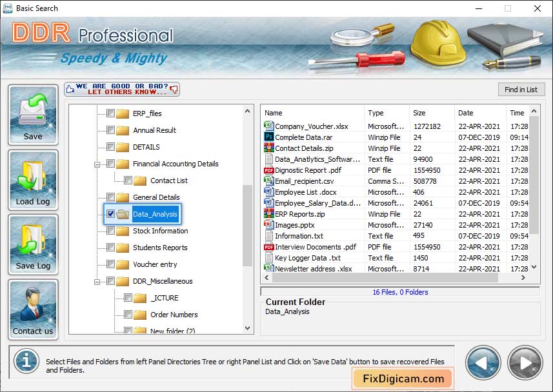The image size is (553, 392).
Task: Collapse the DDR_Miscellaneous tree node
Action: coord(97,282)
